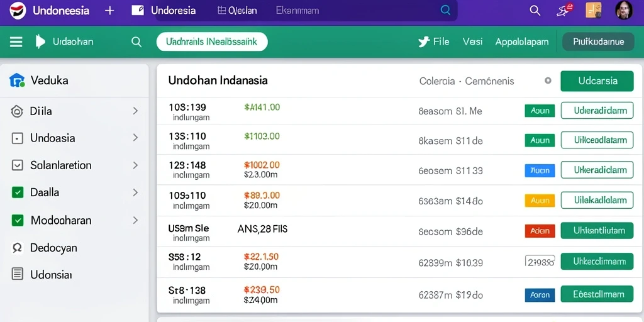Click the grey radio dot near Udcarsia
The width and height of the screenshot is (644, 322).
tap(548, 80)
